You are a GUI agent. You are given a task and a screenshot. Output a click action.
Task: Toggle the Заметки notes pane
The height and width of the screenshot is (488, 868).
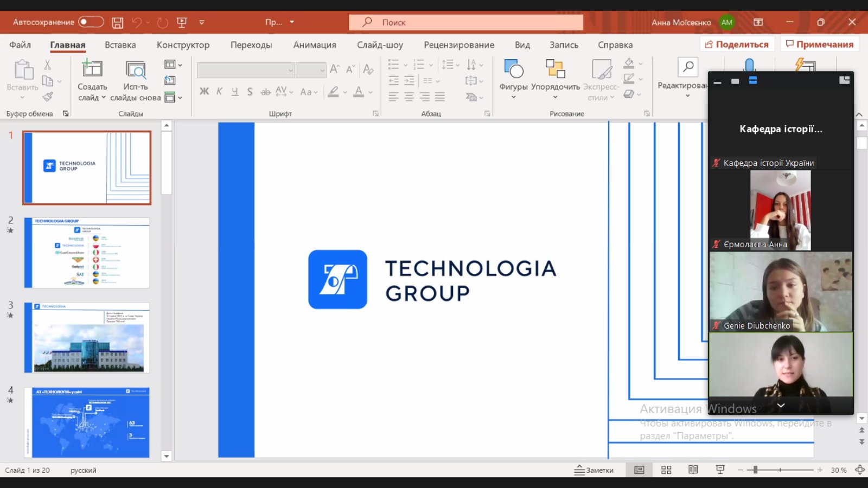tap(594, 470)
